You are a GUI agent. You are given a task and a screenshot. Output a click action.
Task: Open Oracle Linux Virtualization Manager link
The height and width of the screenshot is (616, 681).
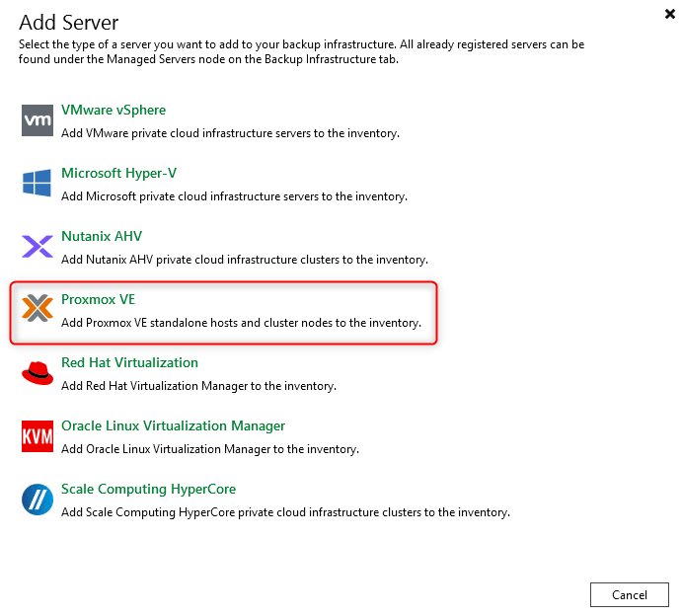pos(173,425)
